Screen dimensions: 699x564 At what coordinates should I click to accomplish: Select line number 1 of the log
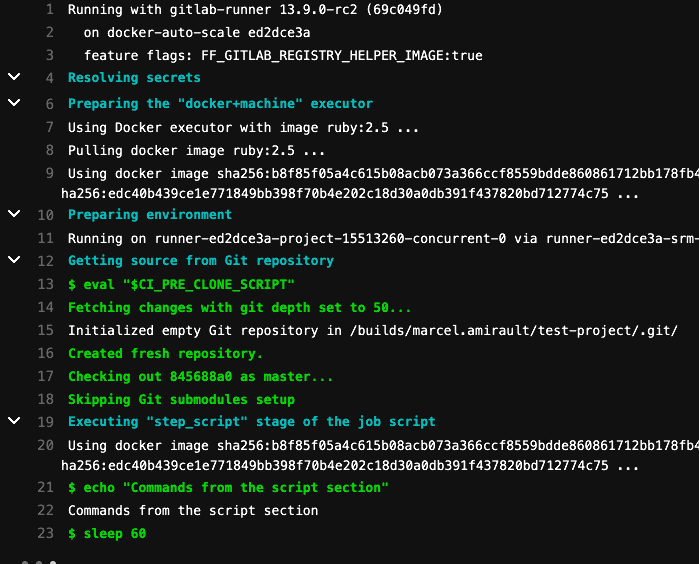[x=49, y=9]
